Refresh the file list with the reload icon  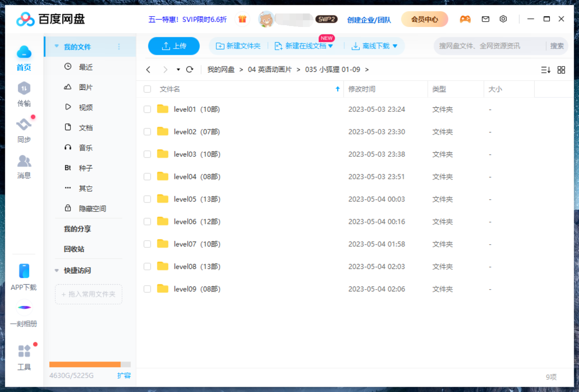[x=189, y=70]
